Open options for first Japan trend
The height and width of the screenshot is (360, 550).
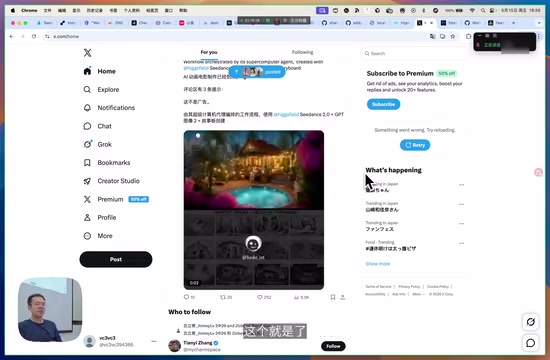coord(461,185)
